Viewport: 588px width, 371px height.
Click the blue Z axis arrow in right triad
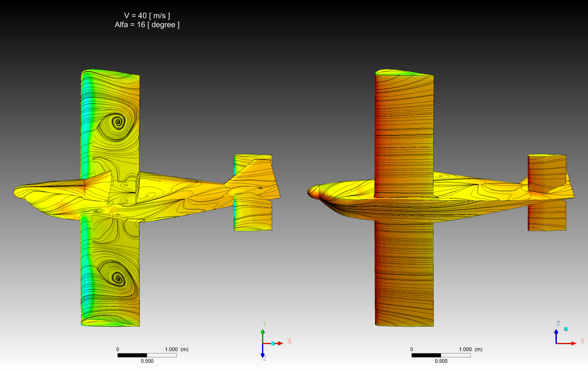[556, 332]
